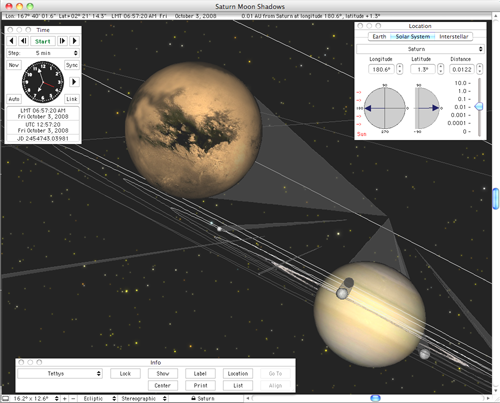
Task: Select the LMT date and time field
Action: (43, 114)
